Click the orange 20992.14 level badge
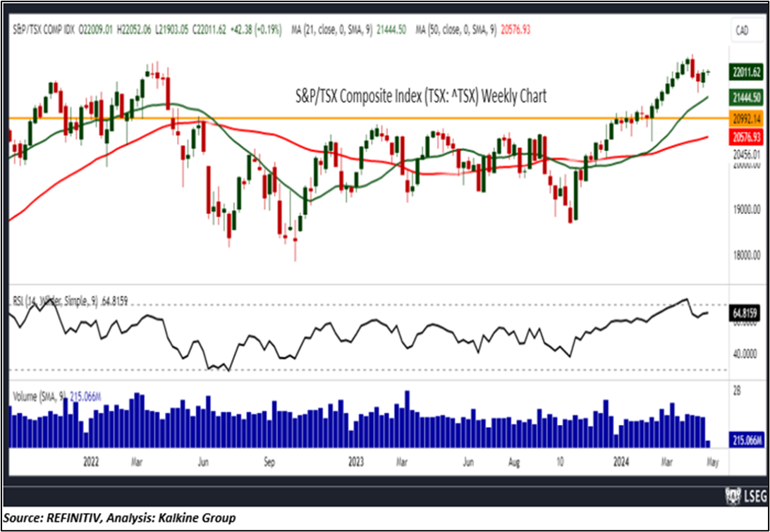 click(745, 118)
